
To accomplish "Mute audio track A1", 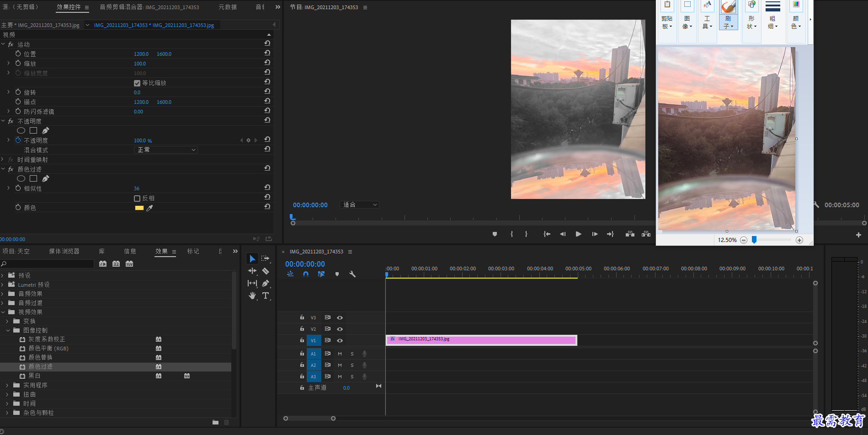I will tap(340, 354).
